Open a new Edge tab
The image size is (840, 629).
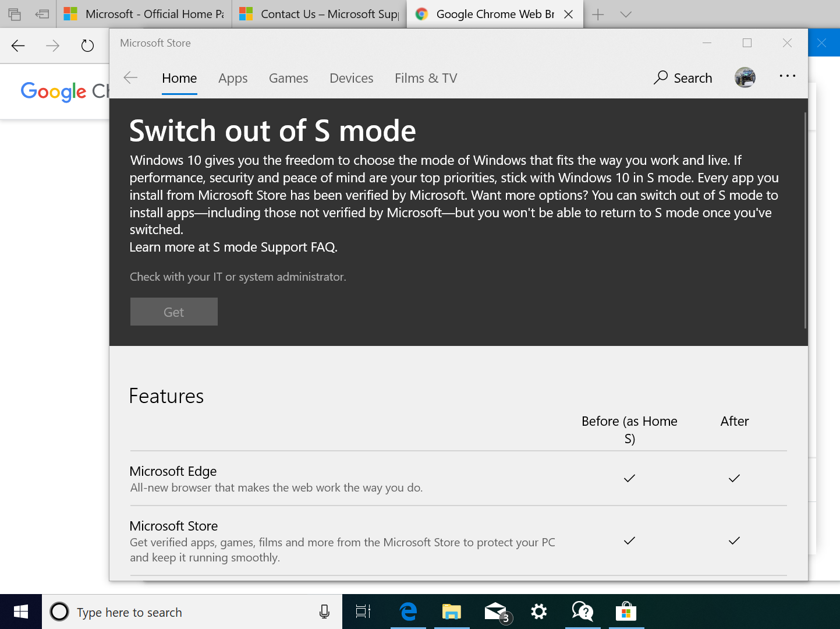point(598,14)
